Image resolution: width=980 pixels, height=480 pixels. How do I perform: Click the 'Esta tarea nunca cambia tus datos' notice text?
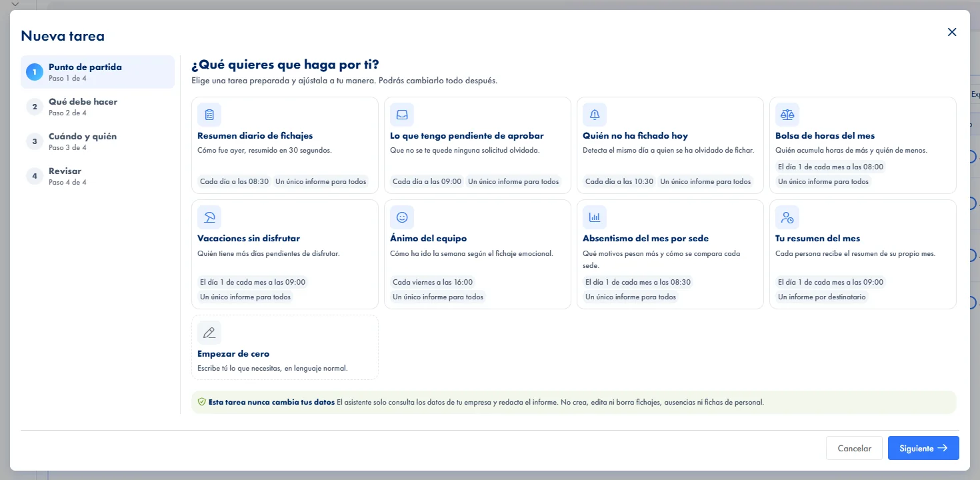(x=271, y=403)
